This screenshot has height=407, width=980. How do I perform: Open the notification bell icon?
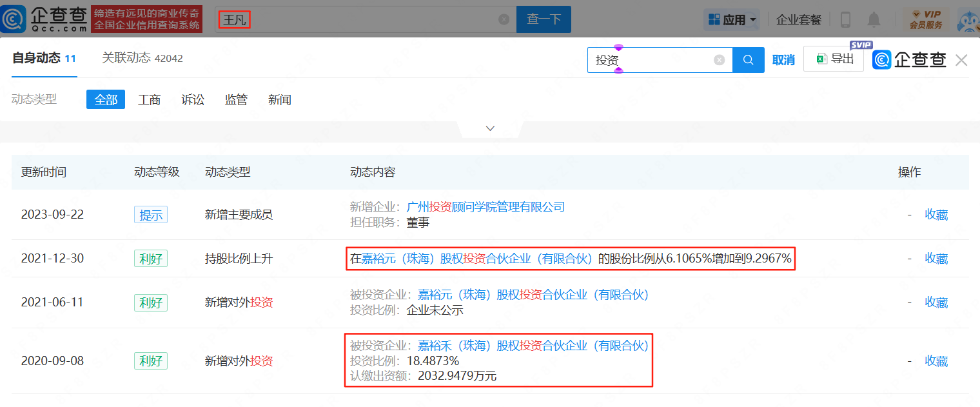pos(874,20)
